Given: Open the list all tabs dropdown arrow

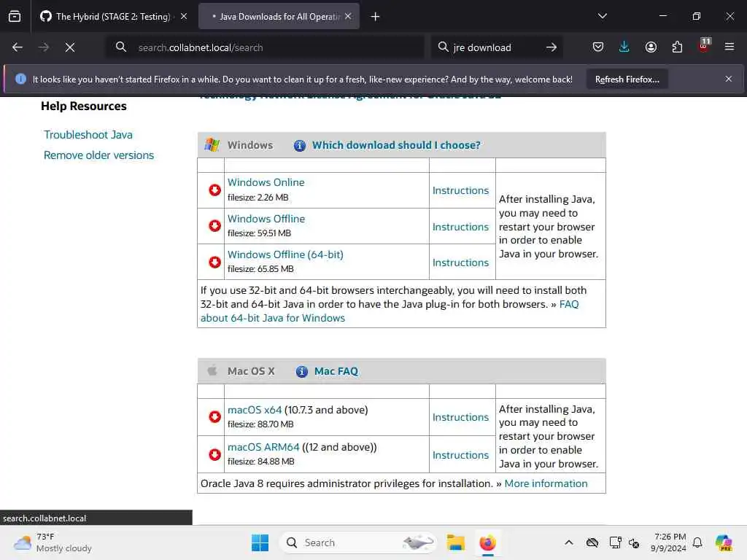Looking at the screenshot, I should [x=602, y=16].
